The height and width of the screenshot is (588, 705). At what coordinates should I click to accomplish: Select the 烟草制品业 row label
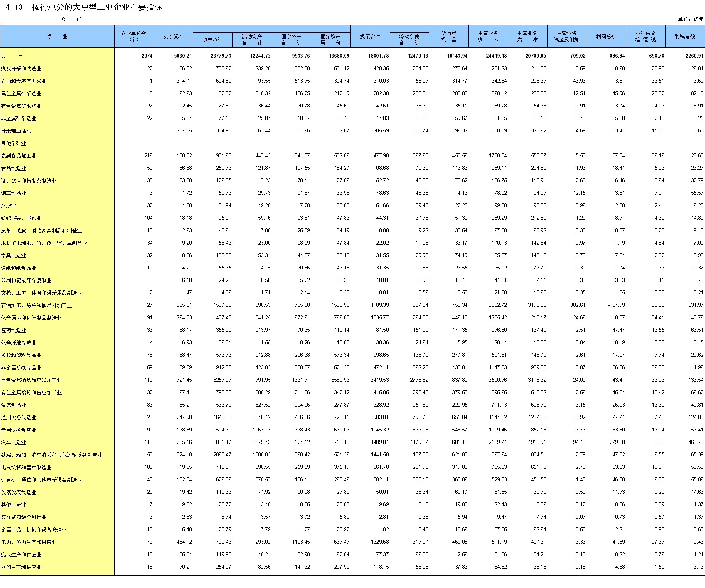pyautogui.click(x=14, y=193)
